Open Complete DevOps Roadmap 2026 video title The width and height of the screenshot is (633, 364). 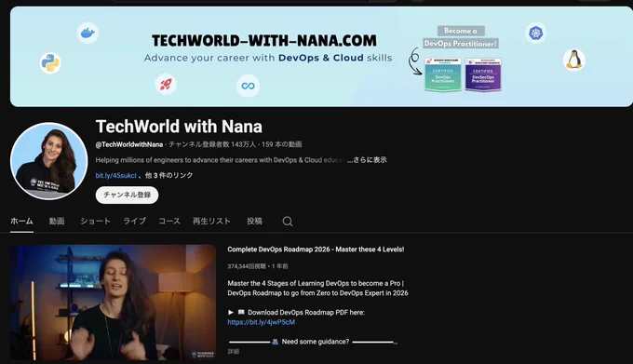316,249
